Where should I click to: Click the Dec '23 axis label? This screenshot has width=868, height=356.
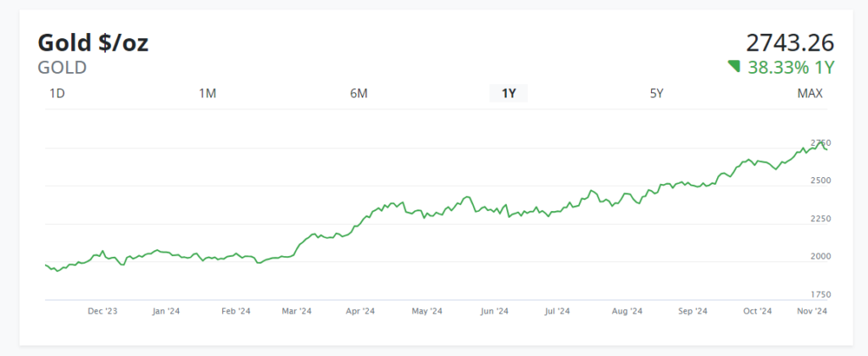point(103,311)
